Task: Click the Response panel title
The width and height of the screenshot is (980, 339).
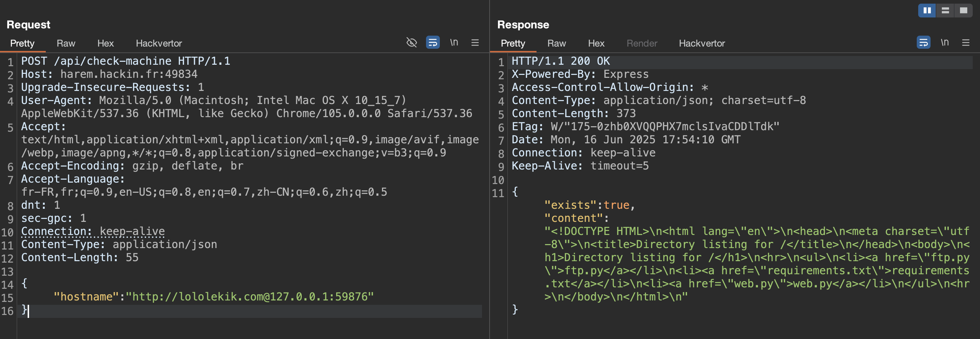Action: pos(523,25)
